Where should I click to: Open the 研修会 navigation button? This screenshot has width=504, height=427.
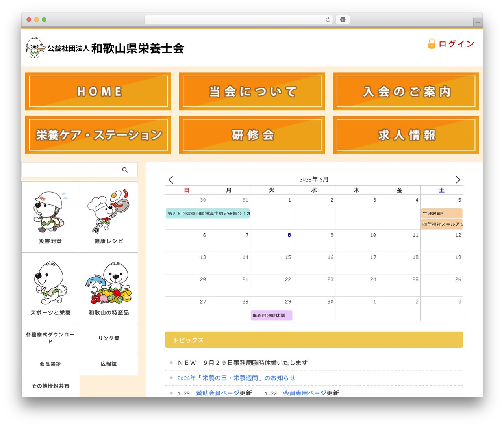(252, 135)
